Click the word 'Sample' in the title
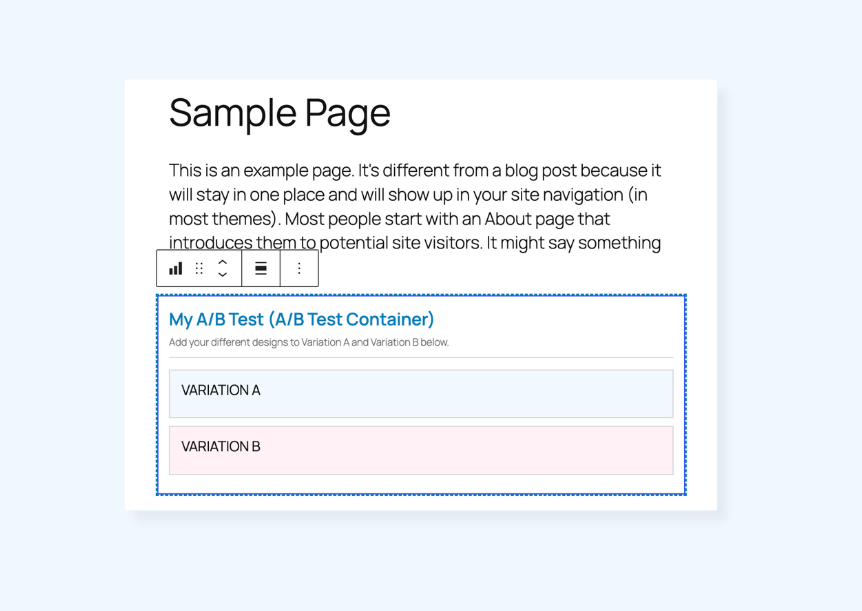This screenshot has width=862, height=611. point(233,113)
